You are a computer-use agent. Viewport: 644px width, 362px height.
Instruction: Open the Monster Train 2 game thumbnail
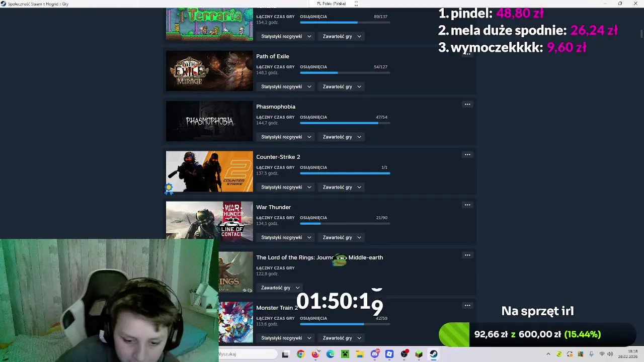click(x=235, y=322)
